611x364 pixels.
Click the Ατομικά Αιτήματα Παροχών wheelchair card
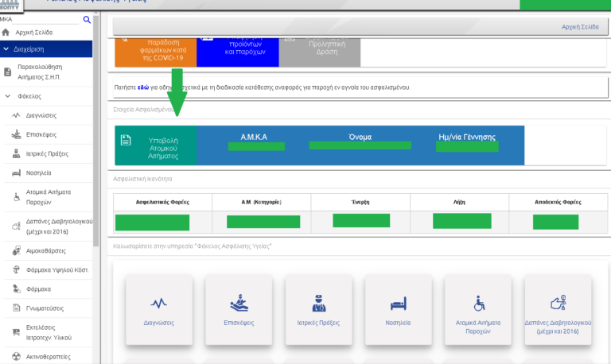tap(478, 304)
